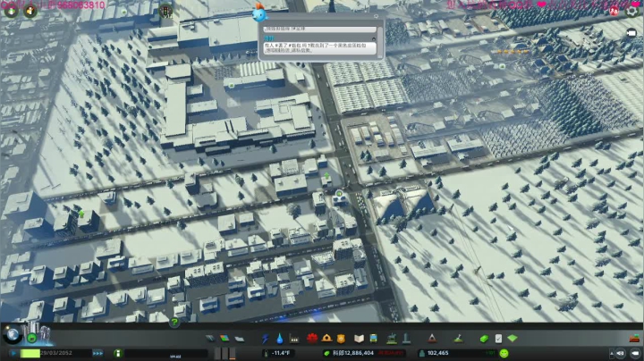This screenshot has height=361, width=644.
Task: Open the pyramid wonders menu
Action: [432, 339]
